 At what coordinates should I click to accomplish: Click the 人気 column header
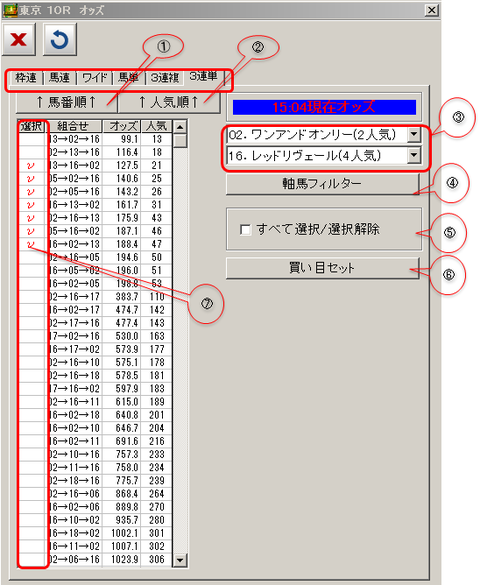coord(157,126)
